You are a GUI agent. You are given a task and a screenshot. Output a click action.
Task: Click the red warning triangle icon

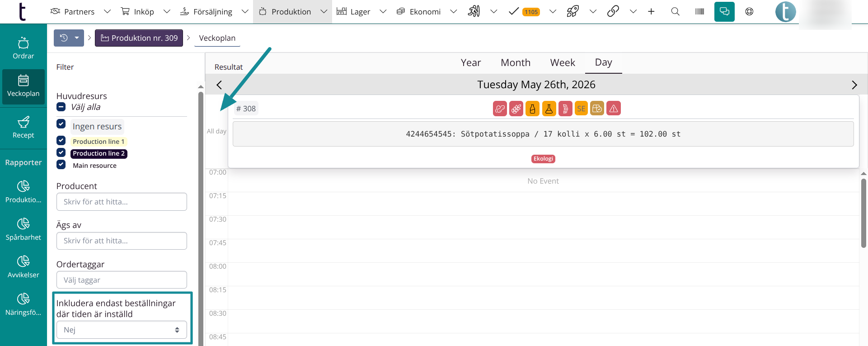[x=614, y=109]
